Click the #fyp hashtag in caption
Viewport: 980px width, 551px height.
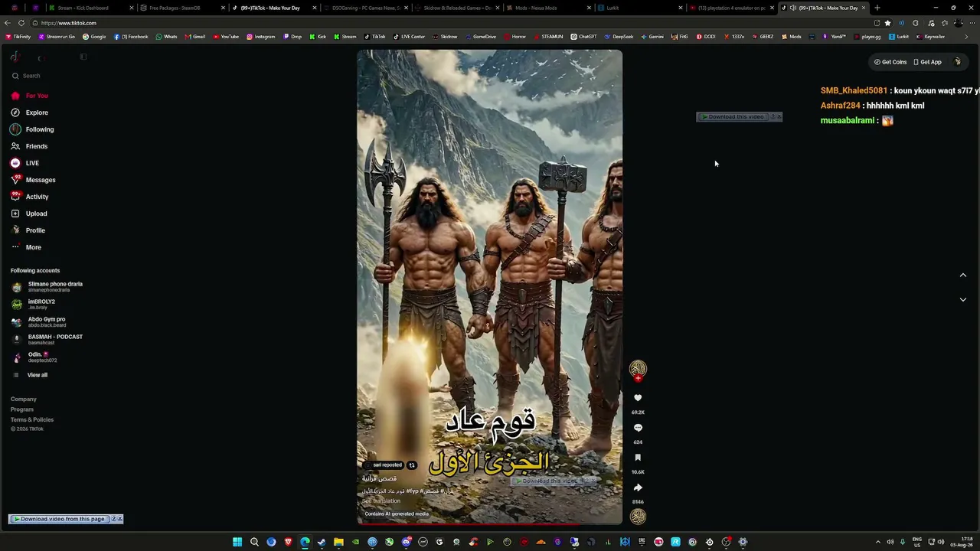(412, 491)
